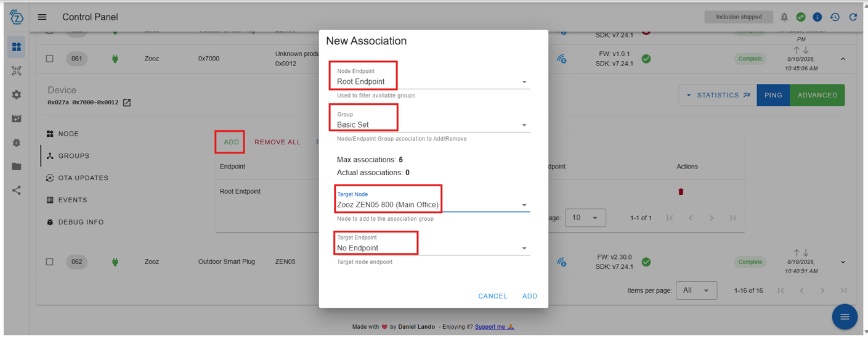This screenshot has height=338, width=868.
Task: Click the 062 node ID chip
Action: click(77, 262)
